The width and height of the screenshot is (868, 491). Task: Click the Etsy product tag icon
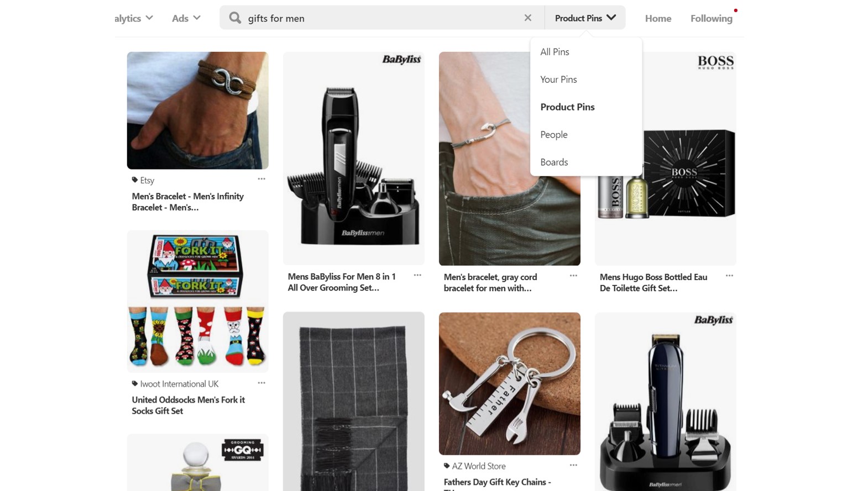135,180
